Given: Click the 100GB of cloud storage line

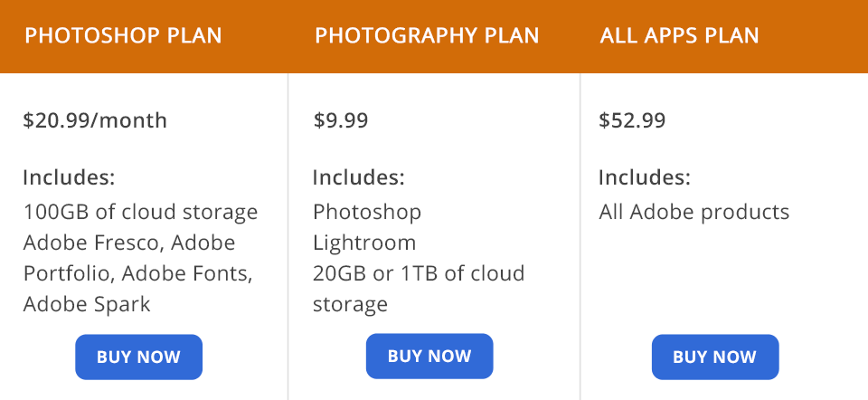Looking at the screenshot, I should point(140,212).
